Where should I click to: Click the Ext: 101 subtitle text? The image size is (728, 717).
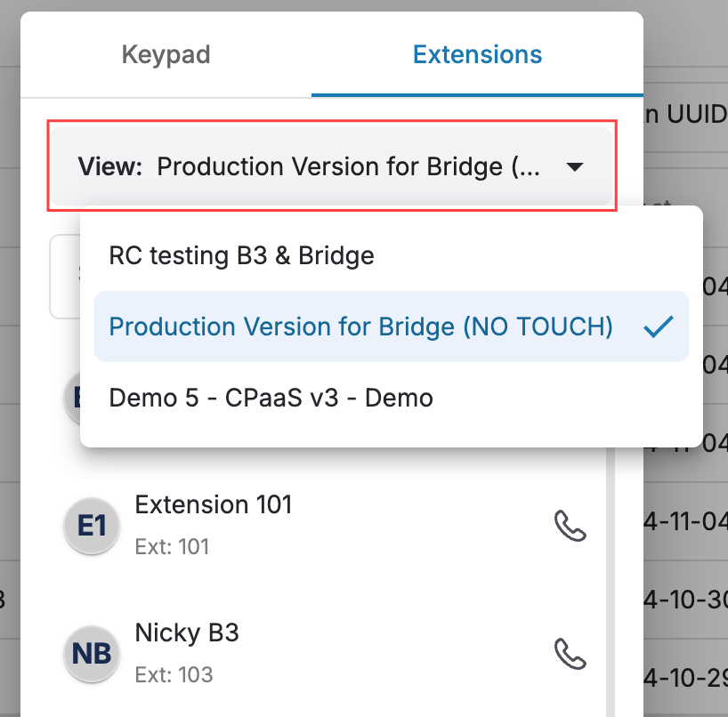172,547
